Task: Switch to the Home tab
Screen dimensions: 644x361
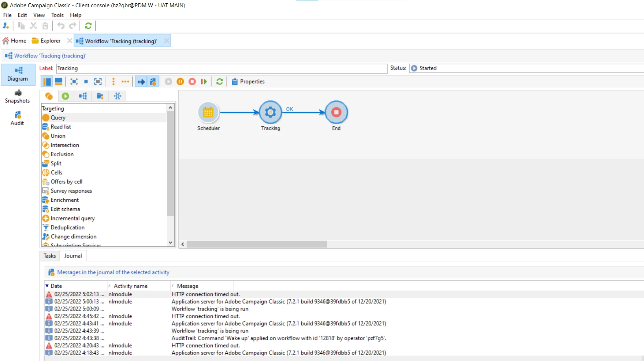Action: tap(15, 41)
